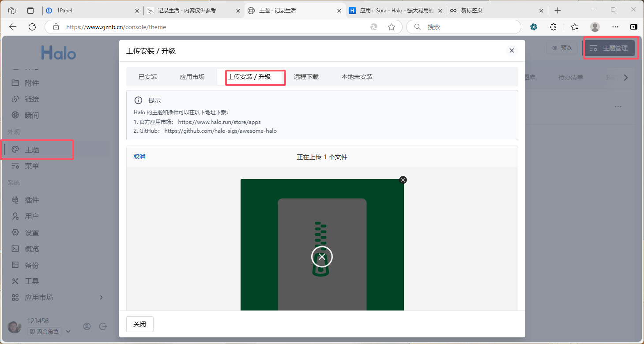644x344 pixels.
Task: Click the browser refresh icon
Action: click(x=32, y=27)
